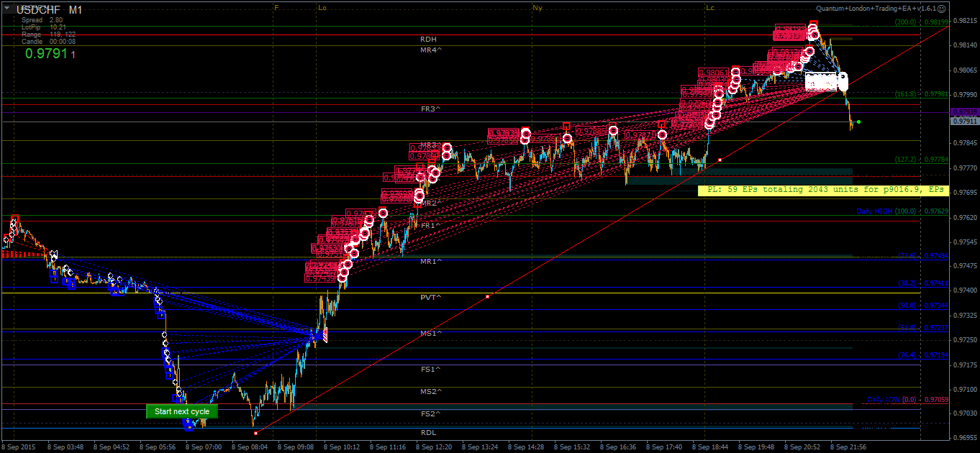This screenshot has width=980, height=453.
Task: Select the MR4^ level label
Action: (x=431, y=50)
